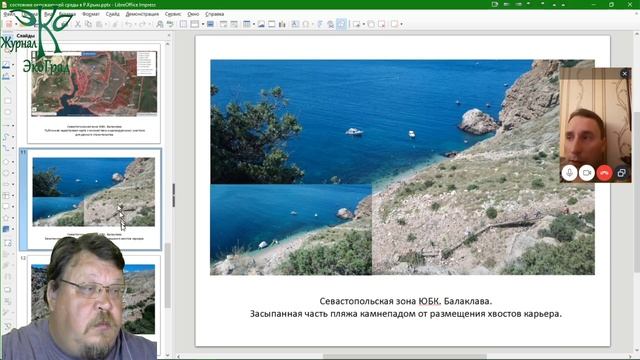Viewport: 640px width, 360px height.
Task: Insert audio or video icon
Action: coord(271,24)
